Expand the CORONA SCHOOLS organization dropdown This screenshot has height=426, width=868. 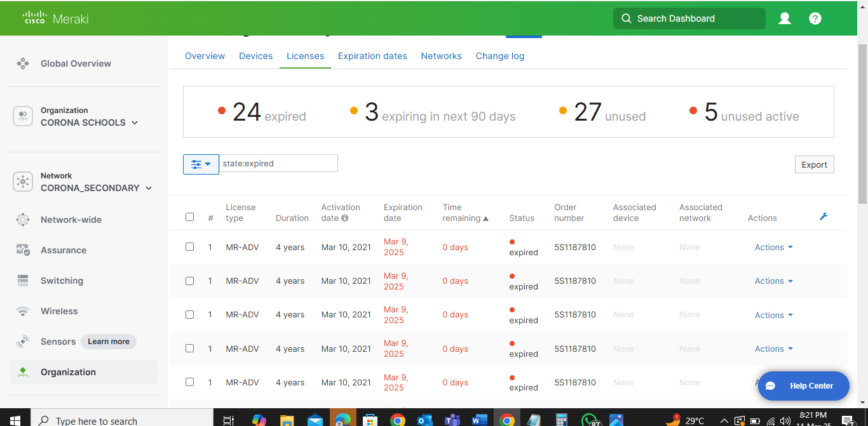134,123
